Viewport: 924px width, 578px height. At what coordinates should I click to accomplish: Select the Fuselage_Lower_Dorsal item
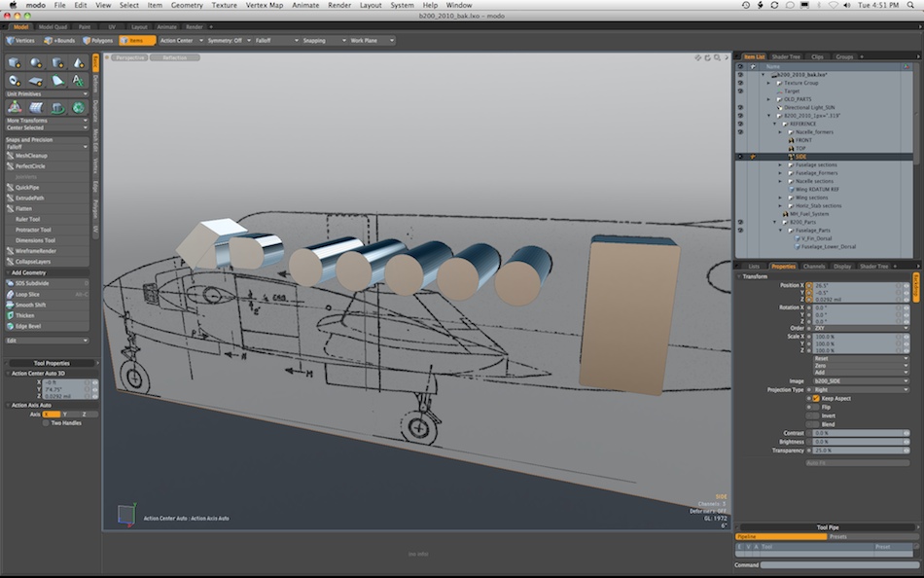point(828,247)
